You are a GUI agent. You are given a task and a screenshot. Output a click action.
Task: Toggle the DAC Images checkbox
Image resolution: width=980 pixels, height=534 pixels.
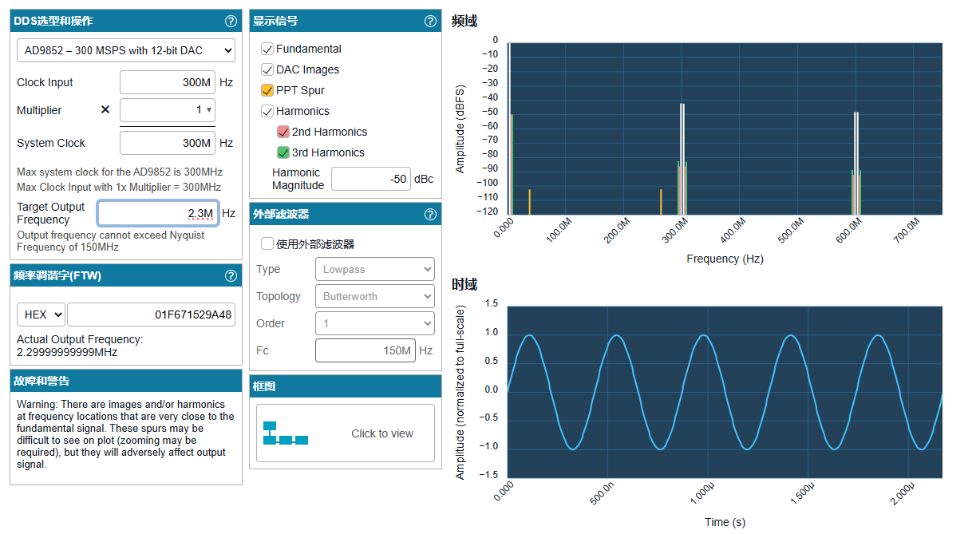pos(267,70)
